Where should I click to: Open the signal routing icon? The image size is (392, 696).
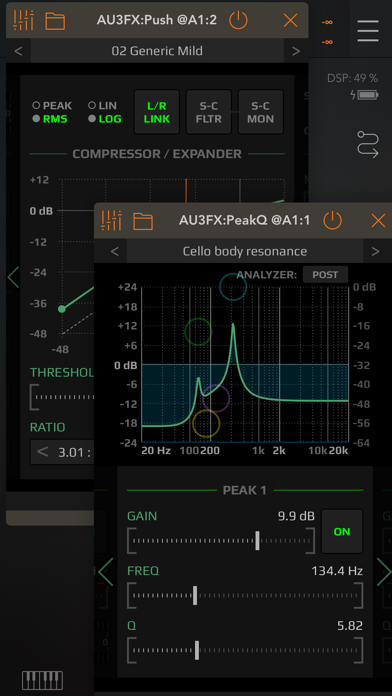368,145
